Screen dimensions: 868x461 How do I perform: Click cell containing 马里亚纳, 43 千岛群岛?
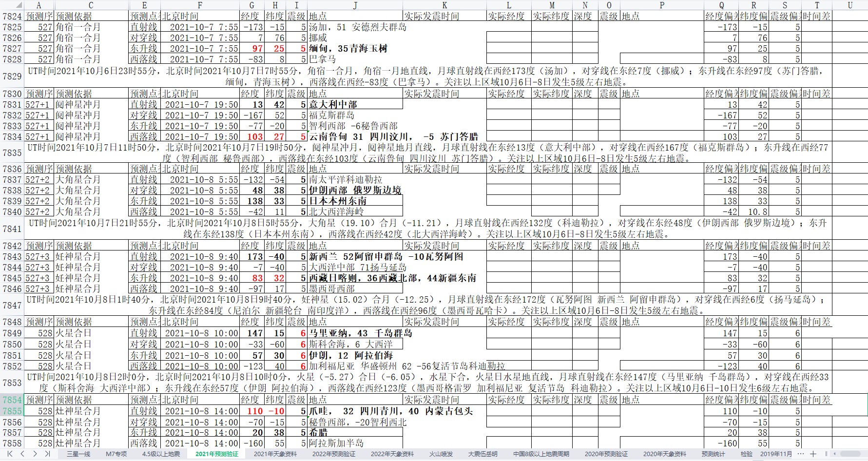click(355, 333)
